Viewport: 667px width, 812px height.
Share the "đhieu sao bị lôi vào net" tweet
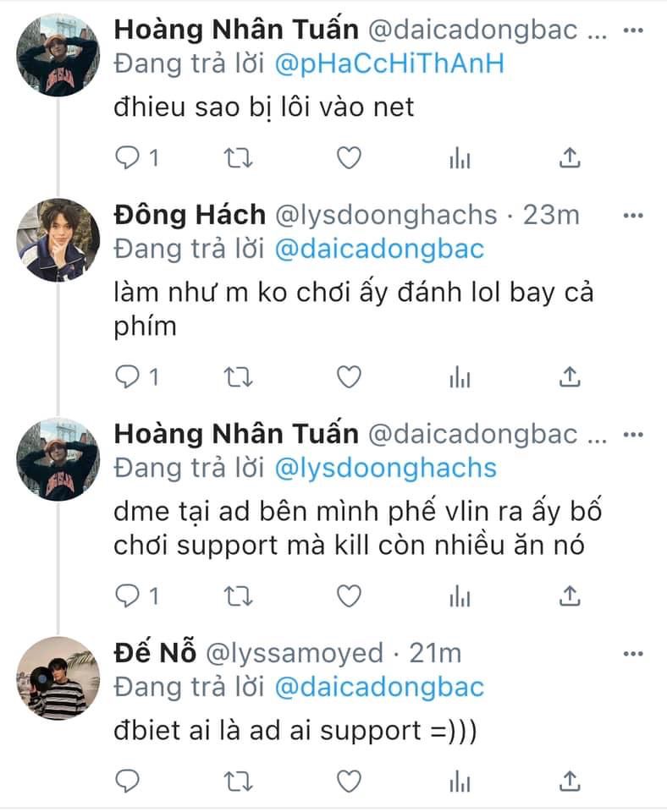pyautogui.click(x=570, y=157)
